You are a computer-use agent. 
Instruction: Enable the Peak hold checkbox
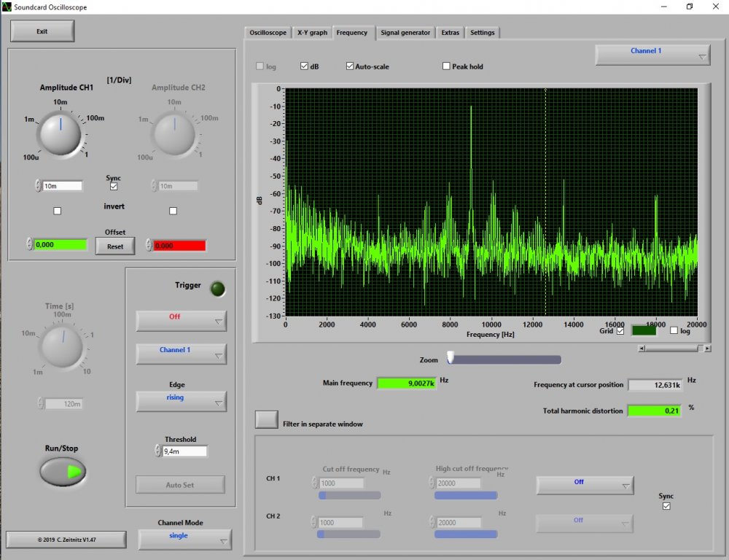[x=446, y=66]
